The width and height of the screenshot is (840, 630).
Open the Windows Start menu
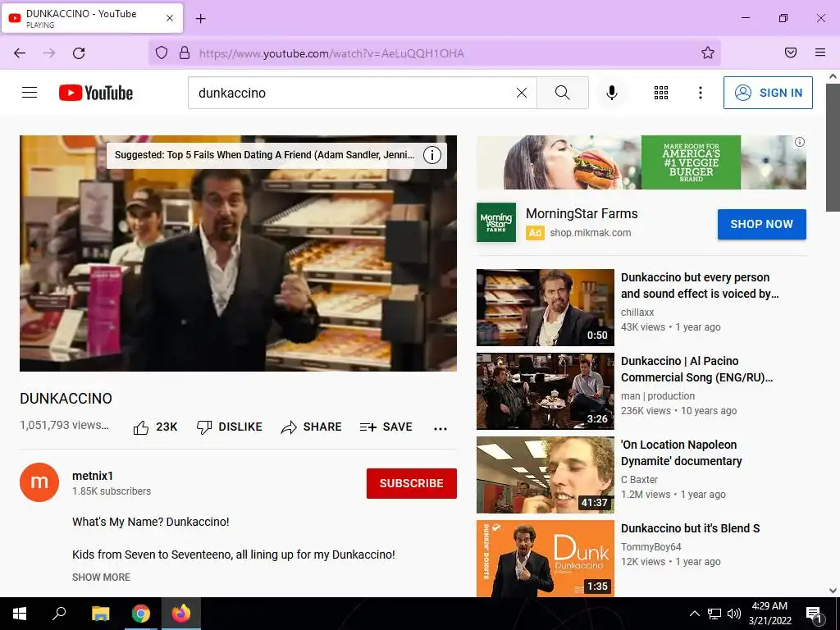click(x=20, y=614)
